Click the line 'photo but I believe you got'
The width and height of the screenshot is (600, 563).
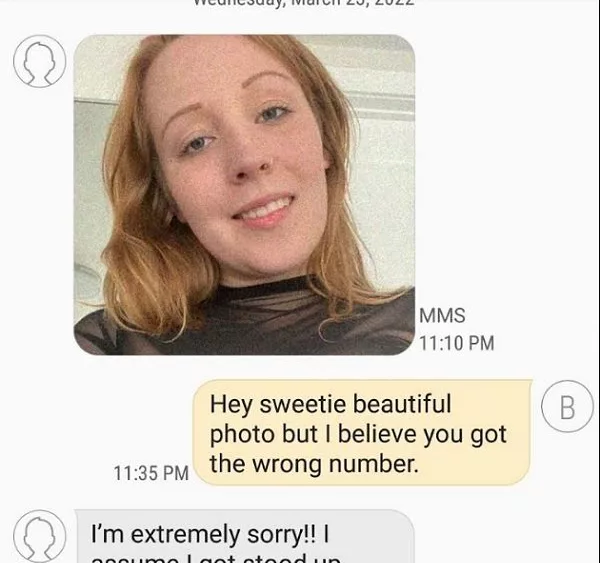pyautogui.click(x=358, y=434)
